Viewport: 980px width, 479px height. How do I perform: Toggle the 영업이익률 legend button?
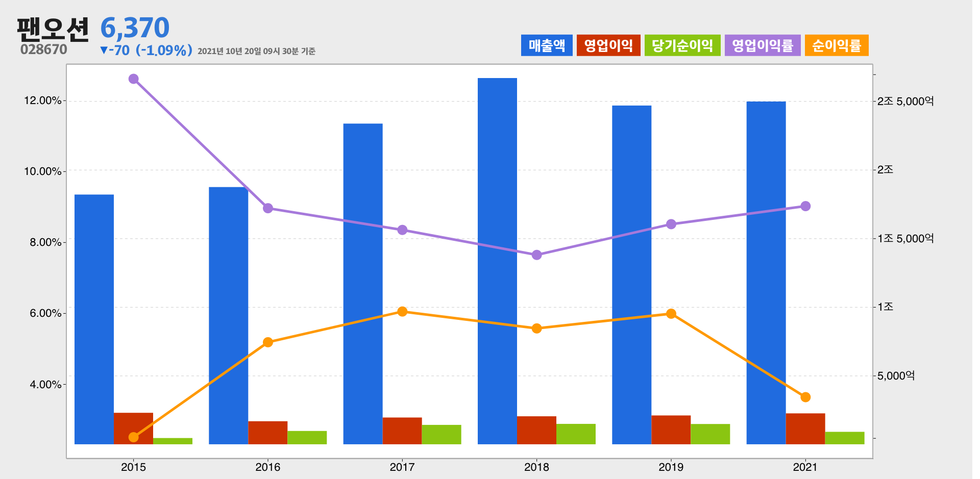[x=763, y=45]
